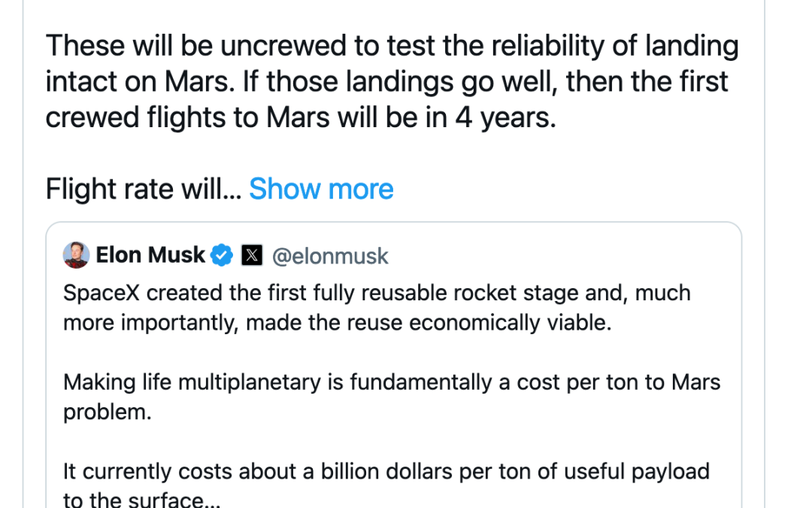Click Elon Musk's profile avatar in quoted post
This screenshot has width=812, height=508.
77,256
